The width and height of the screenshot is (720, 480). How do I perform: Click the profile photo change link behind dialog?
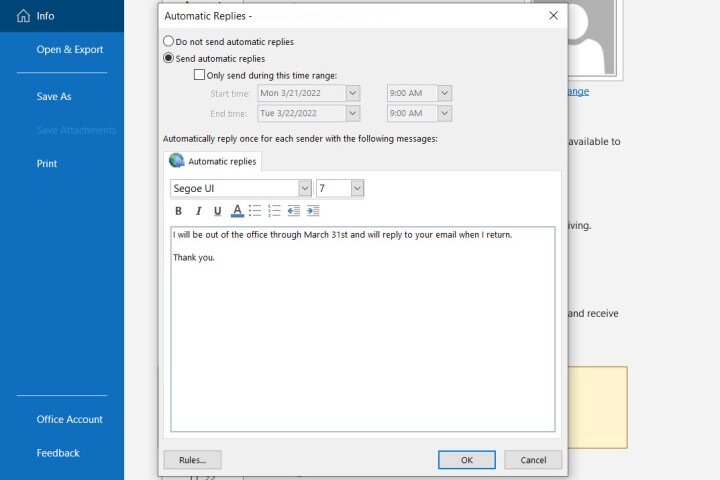(x=579, y=91)
